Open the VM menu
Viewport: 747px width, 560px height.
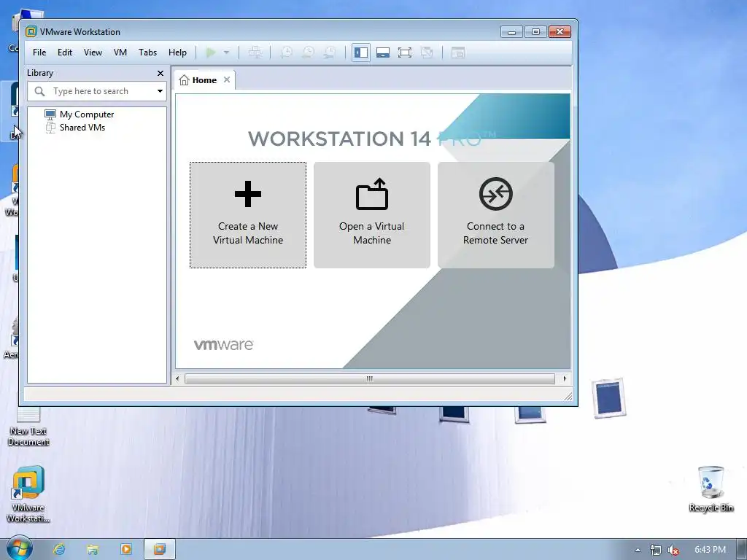click(120, 52)
